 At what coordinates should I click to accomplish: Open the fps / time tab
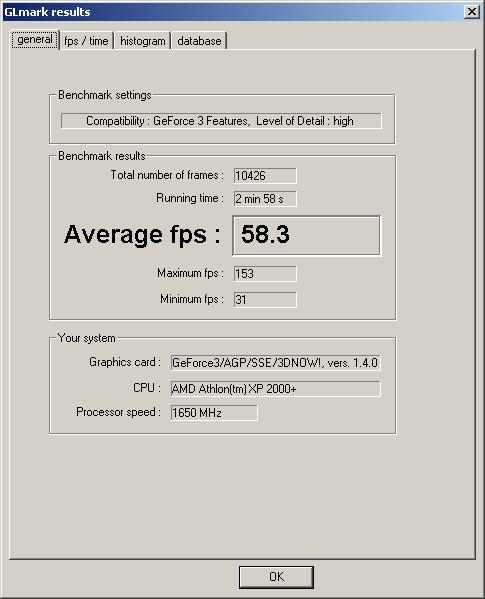[86, 41]
